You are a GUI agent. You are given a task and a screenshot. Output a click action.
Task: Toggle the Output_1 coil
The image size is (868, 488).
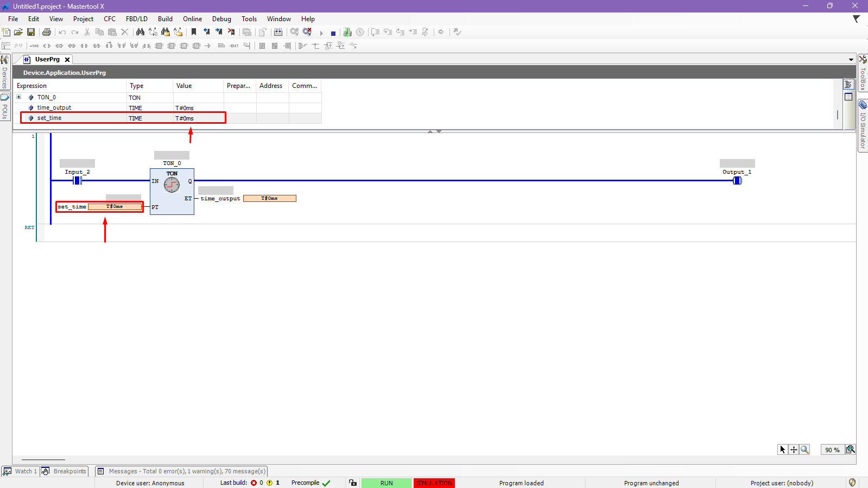pyautogui.click(x=737, y=181)
